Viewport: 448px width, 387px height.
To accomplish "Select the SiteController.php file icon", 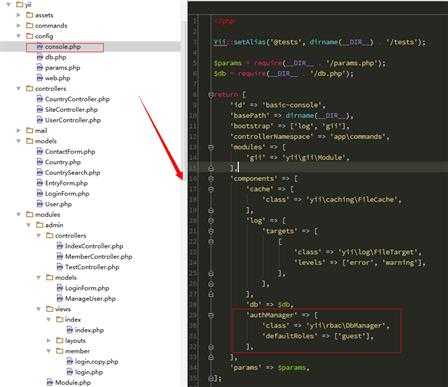I will click(x=40, y=110).
